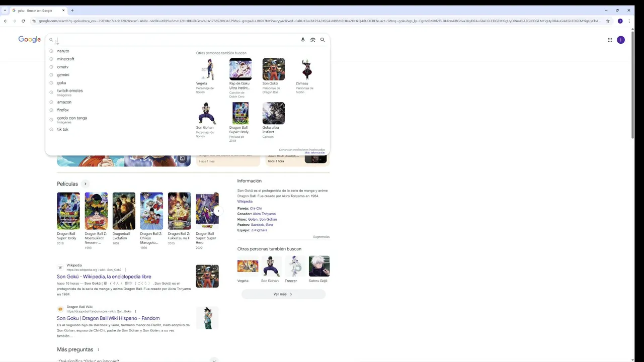Select the firefox suggestion
Screen dimensions: 644x362
(63, 110)
